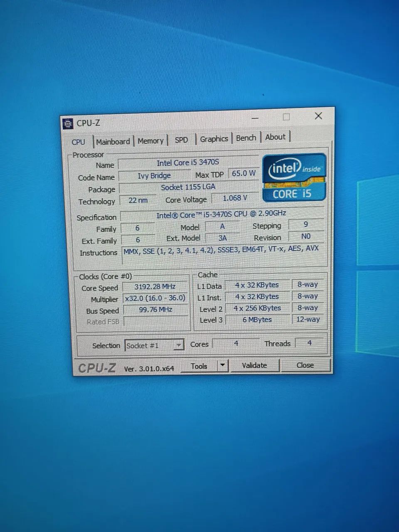Viewport: 399px width, 532px height.
Task: Click the L1 Data associativity 8-way
Action: [x=308, y=285]
